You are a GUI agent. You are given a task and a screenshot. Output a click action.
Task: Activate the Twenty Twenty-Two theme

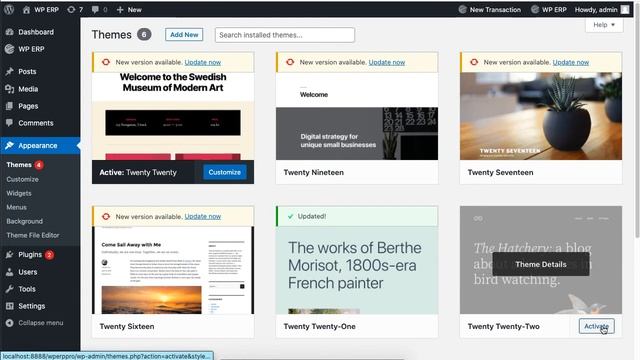pyautogui.click(x=596, y=326)
